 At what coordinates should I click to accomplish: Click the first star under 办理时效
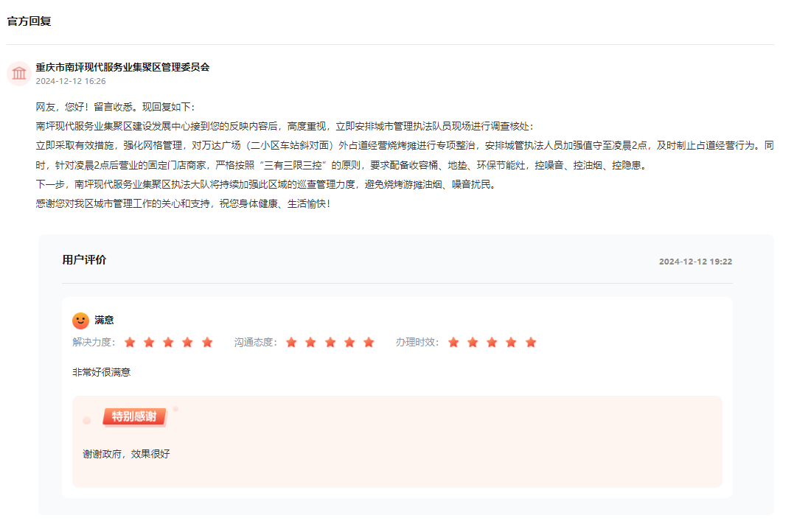(453, 342)
